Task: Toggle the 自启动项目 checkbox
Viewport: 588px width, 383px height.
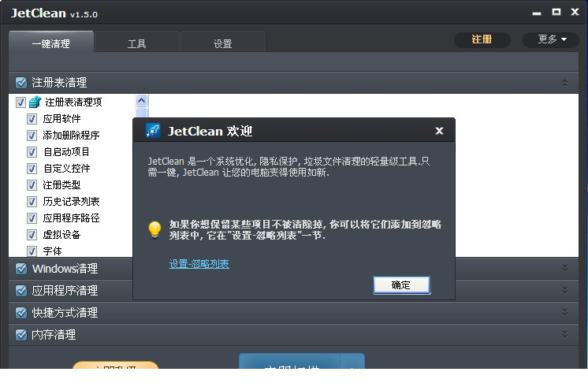Action: coord(32,152)
